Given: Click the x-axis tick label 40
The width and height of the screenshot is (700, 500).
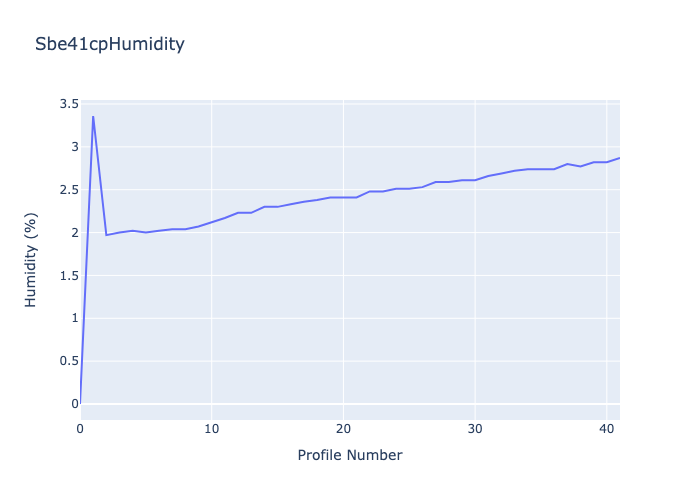Looking at the screenshot, I should tap(606, 429).
